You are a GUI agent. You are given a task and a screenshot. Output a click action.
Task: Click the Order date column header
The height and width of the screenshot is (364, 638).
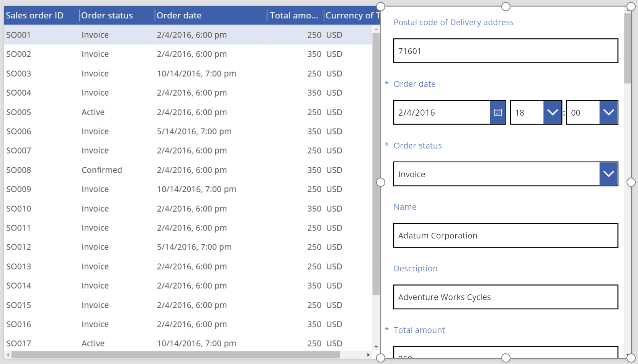[x=179, y=15]
